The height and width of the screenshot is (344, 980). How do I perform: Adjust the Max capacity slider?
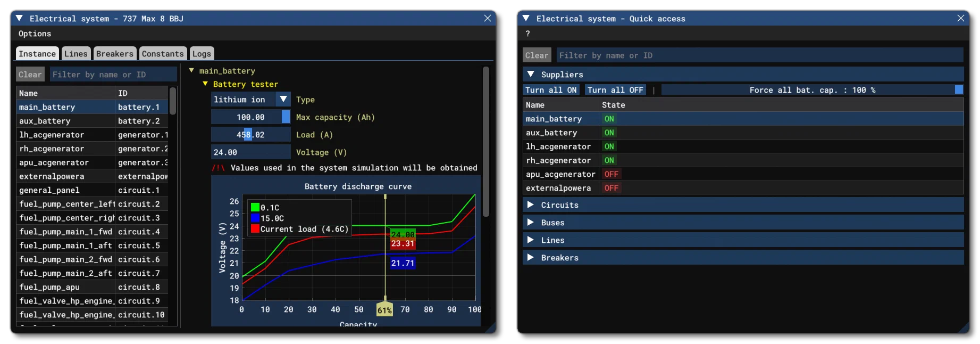[250, 117]
